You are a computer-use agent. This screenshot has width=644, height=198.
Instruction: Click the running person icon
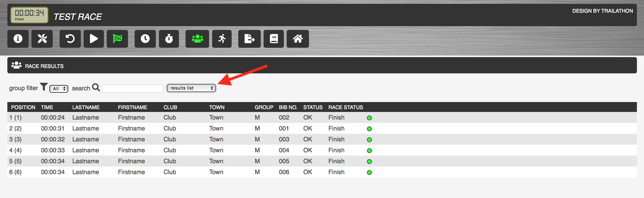(222, 39)
